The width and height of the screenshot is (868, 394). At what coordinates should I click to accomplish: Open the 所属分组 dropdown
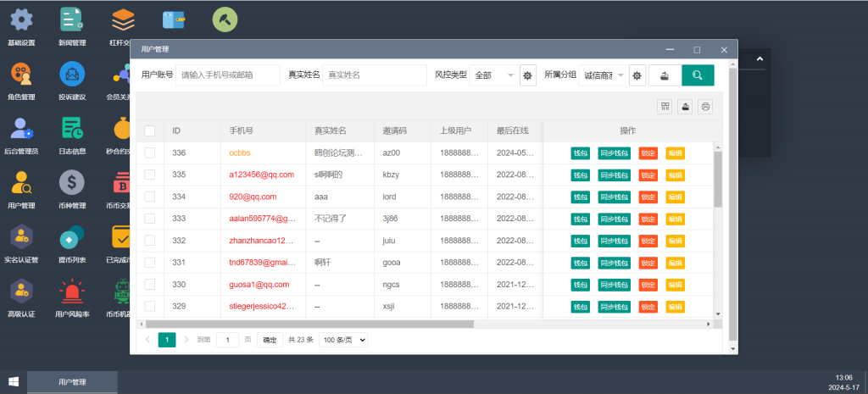[x=604, y=75]
